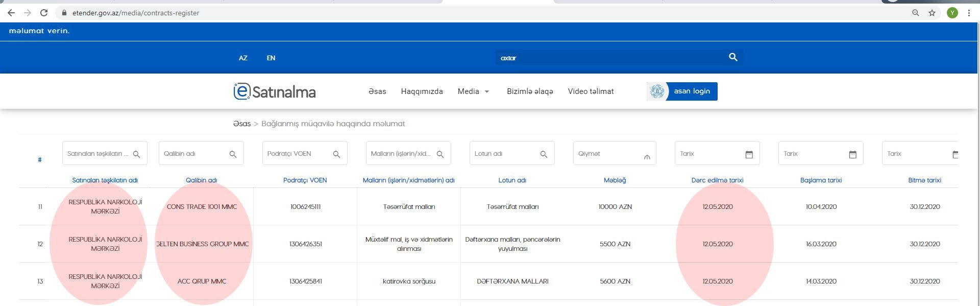
Task: Click the Malların (işlərin/xid... filter field
Action: pos(408,153)
